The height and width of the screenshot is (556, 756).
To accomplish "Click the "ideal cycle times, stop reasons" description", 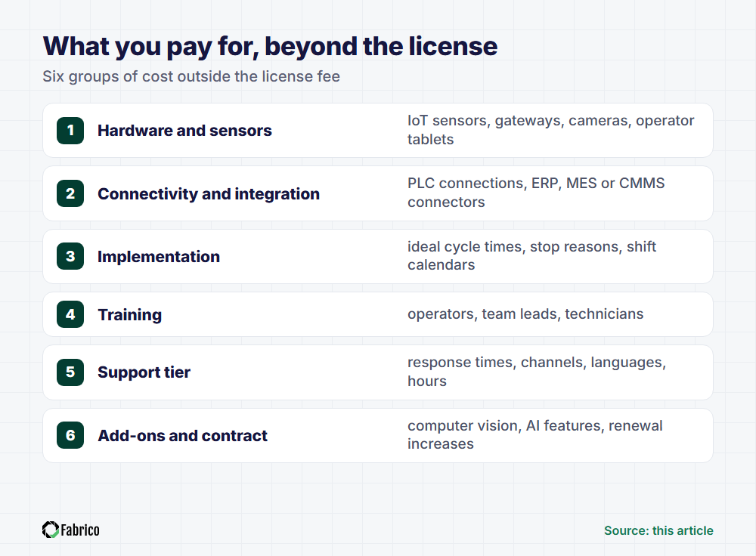I will pos(531,256).
